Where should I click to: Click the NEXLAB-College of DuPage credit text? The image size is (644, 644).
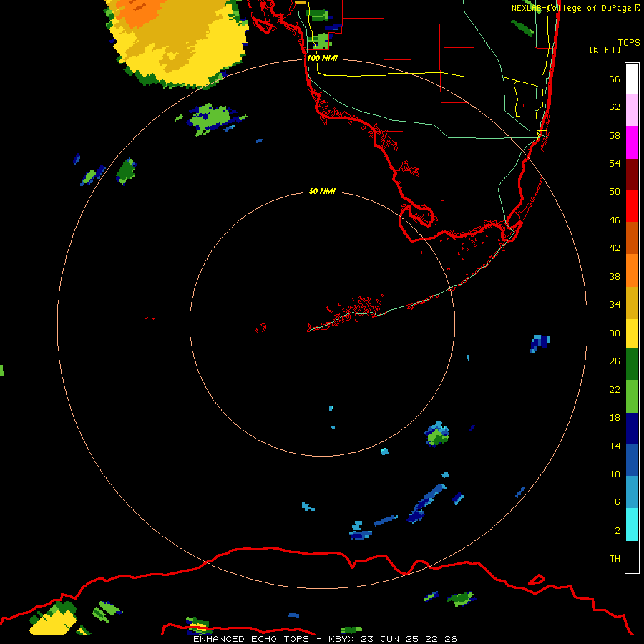pyautogui.click(x=575, y=8)
